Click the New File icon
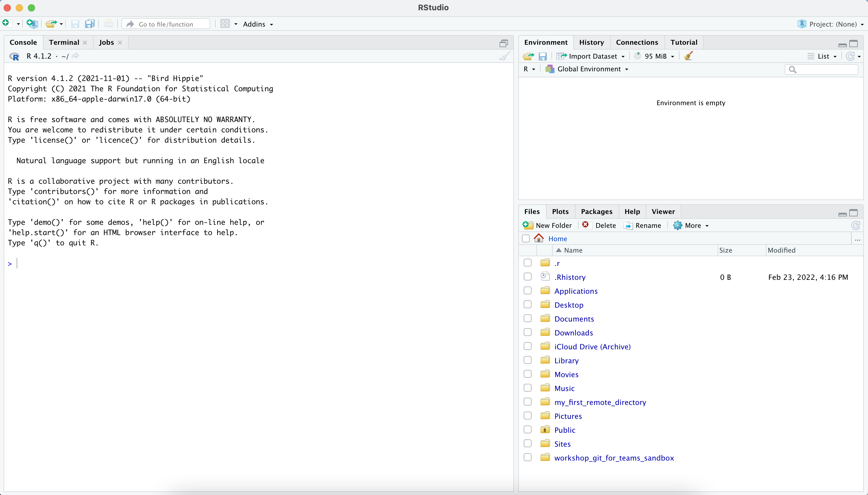Image resolution: width=868 pixels, height=495 pixels. coord(6,24)
